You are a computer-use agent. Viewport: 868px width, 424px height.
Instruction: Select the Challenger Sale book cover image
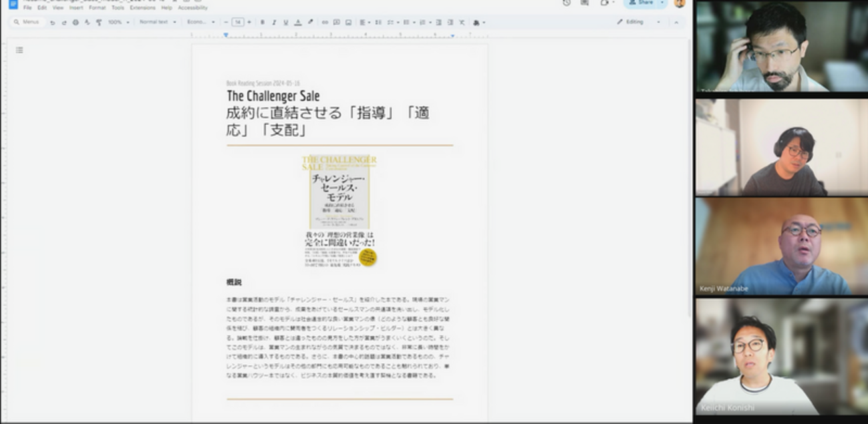339,212
